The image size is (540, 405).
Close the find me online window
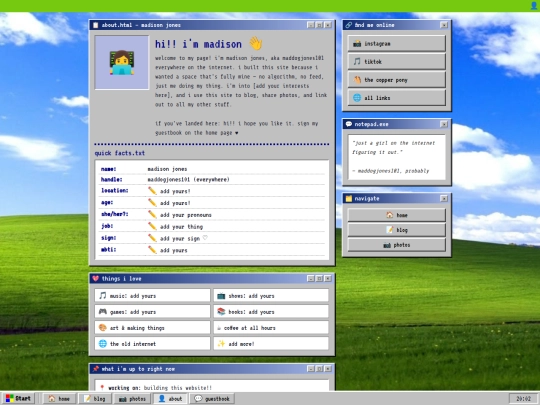(444, 25)
